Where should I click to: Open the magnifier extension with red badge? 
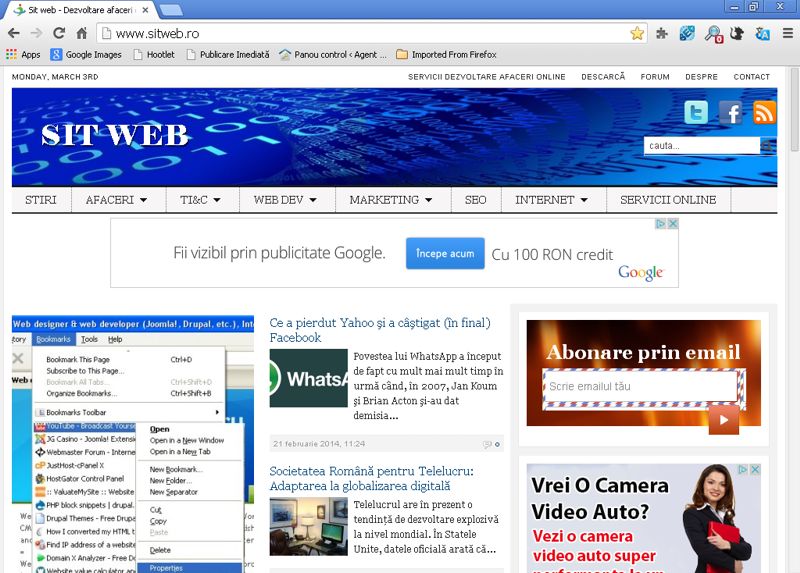coord(713,34)
